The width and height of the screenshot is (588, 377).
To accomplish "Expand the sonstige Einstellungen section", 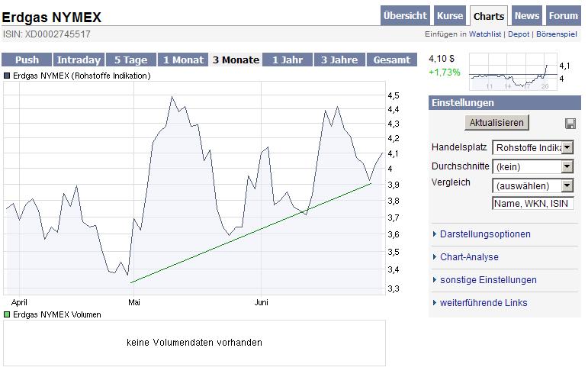I will coord(488,280).
